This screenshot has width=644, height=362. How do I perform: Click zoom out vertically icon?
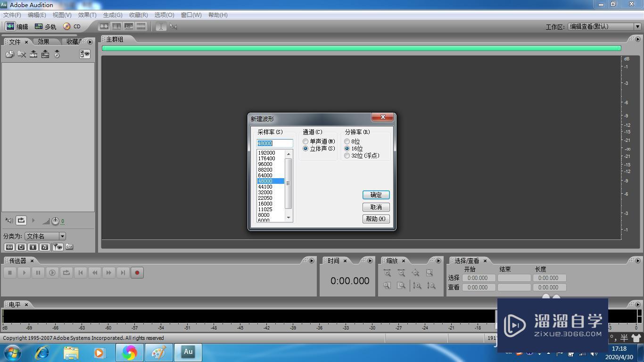point(431,286)
